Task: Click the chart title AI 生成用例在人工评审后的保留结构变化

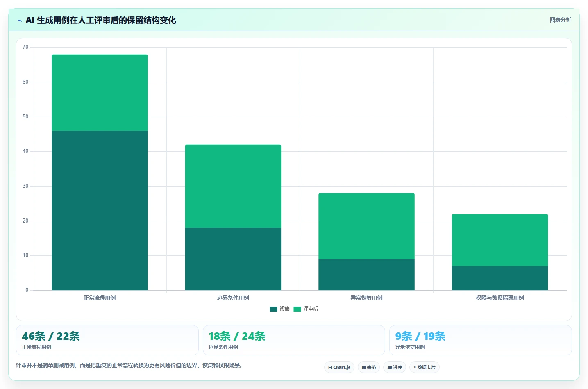Action: point(101,20)
